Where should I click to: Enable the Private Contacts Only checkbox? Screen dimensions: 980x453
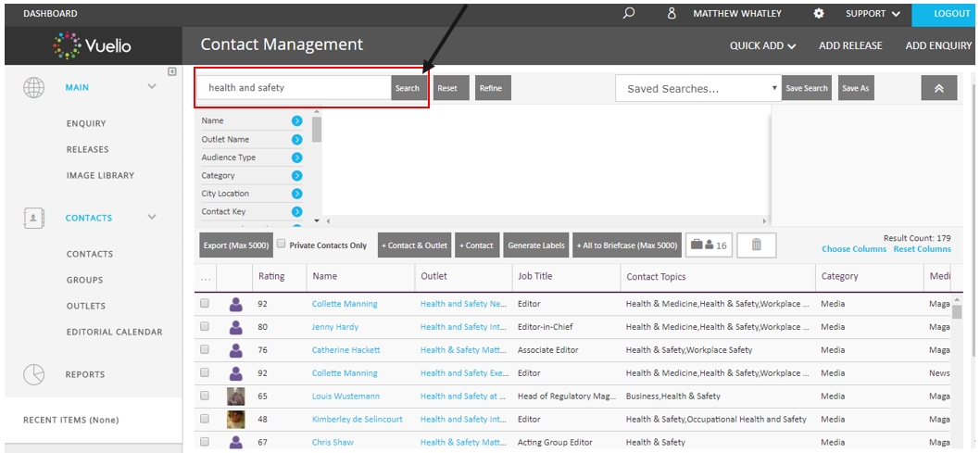(x=282, y=244)
